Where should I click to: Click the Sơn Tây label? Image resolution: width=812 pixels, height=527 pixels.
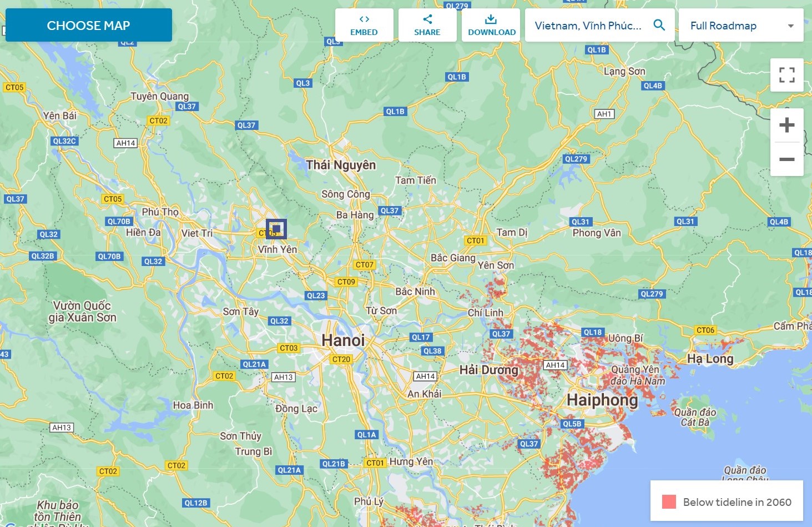pyautogui.click(x=241, y=312)
